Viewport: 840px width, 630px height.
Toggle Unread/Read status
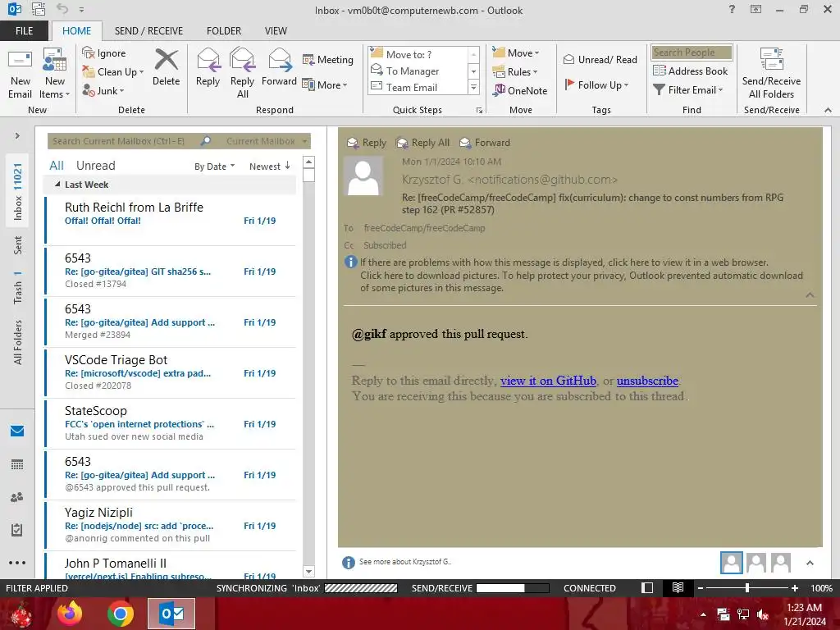(x=600, y=59)
